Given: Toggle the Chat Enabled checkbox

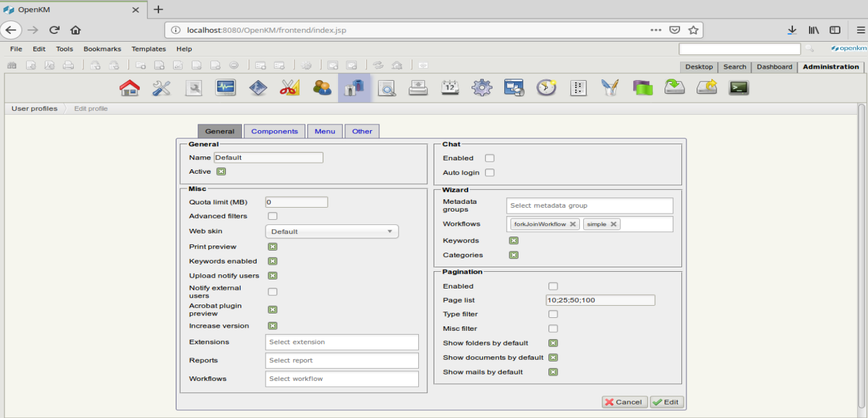Looking at the screenshot, I should (489, 158).
